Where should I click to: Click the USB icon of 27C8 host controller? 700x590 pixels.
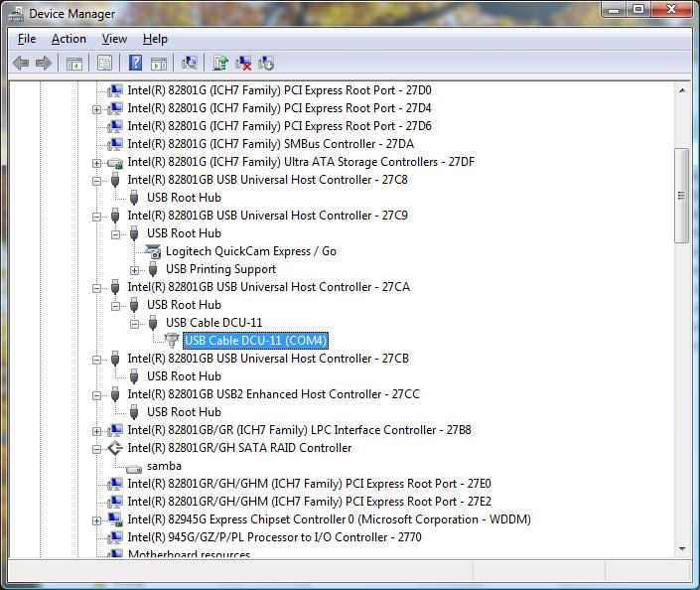[115, 180]
